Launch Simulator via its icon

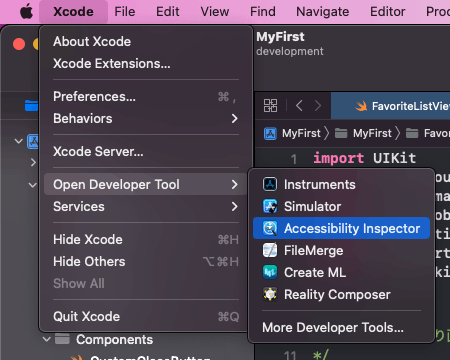click(270, 206)
